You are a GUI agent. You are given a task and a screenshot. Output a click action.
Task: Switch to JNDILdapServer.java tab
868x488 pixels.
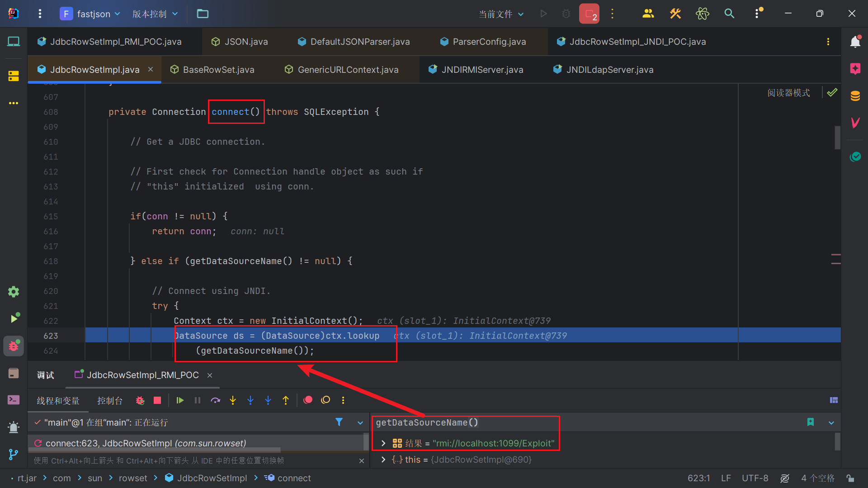coord(603,70)
